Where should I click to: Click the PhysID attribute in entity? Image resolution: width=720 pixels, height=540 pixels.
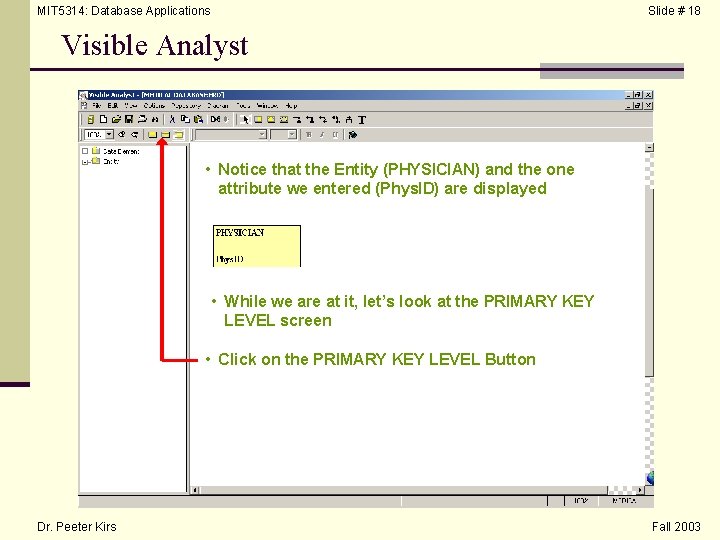tap(230, 259)
